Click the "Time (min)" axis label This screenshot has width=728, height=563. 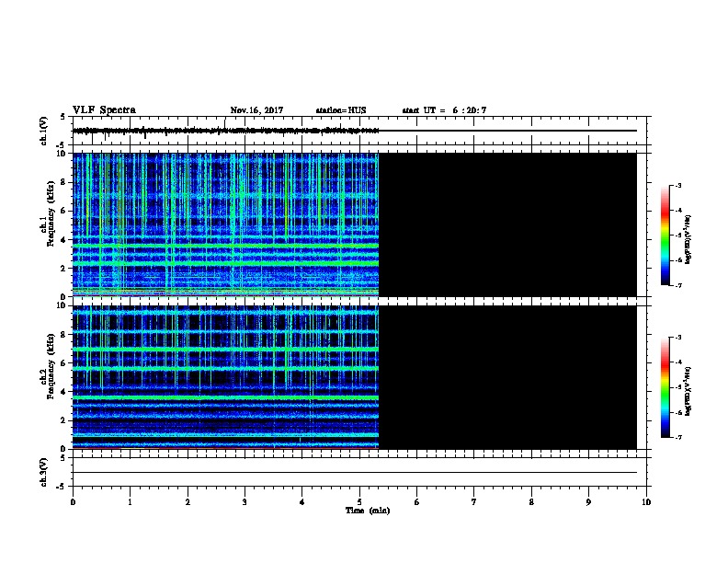tap(368, 511)
